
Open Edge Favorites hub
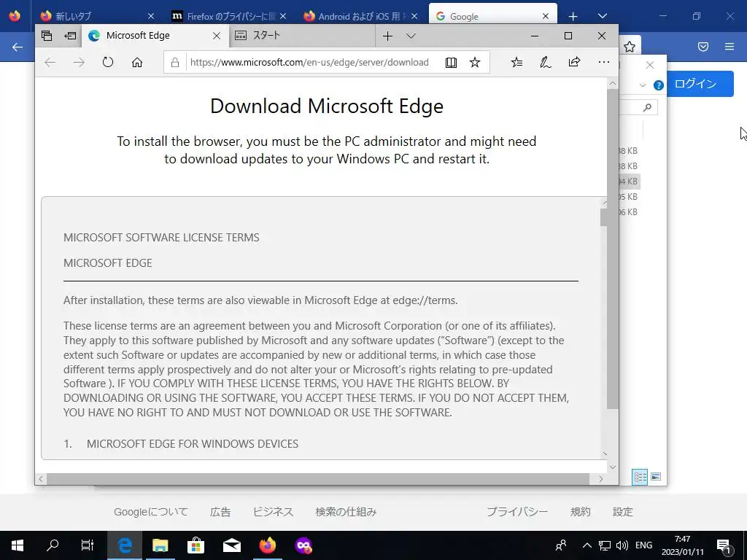516,63
